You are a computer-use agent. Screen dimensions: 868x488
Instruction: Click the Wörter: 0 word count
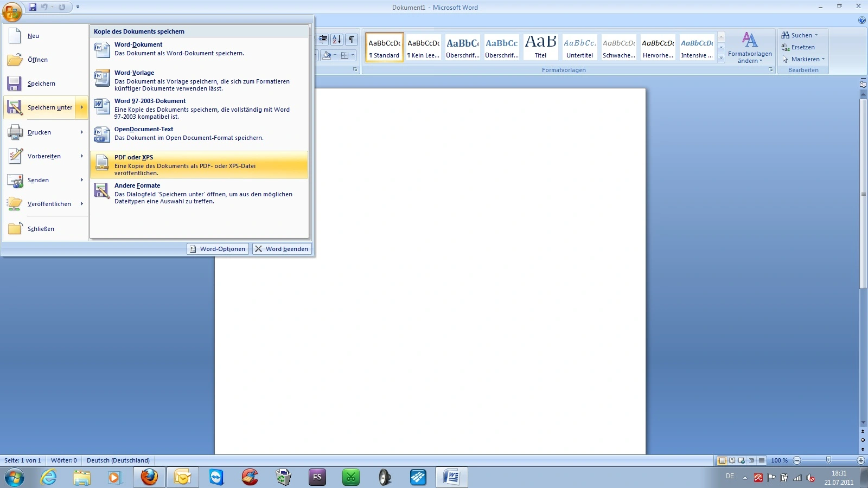tap(64, 460)
